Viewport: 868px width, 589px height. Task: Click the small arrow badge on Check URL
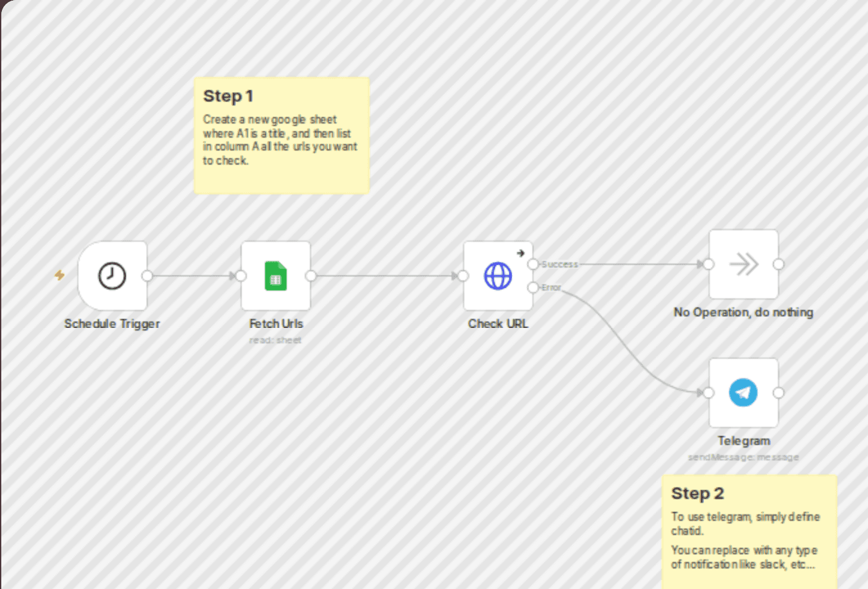click(521, 253)
